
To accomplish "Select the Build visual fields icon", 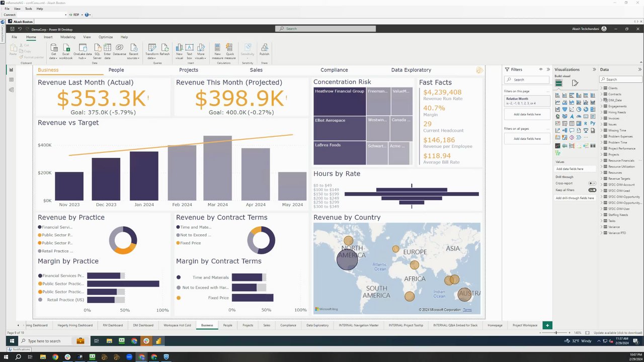I will click(558, 83).
